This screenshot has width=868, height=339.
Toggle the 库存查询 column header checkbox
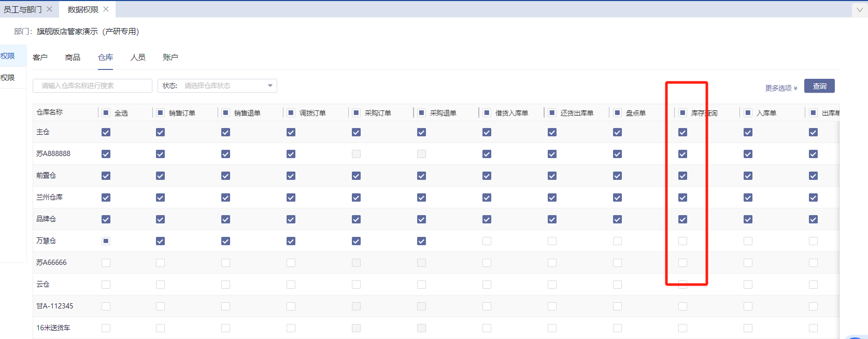pyautogui.click(x=682, y=113)
